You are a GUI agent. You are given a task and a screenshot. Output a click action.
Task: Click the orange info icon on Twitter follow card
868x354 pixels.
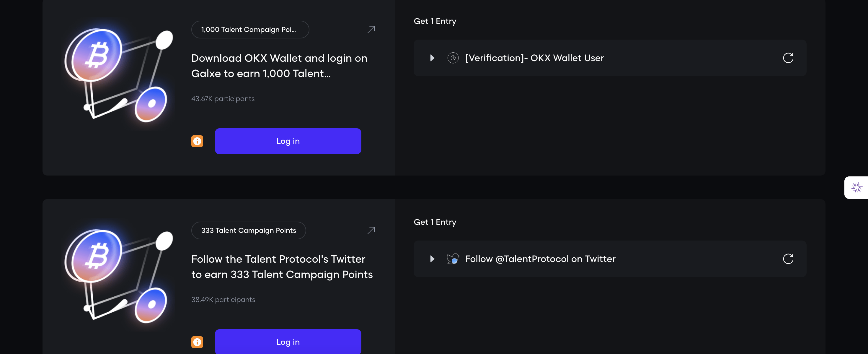(x=197, y=342)
